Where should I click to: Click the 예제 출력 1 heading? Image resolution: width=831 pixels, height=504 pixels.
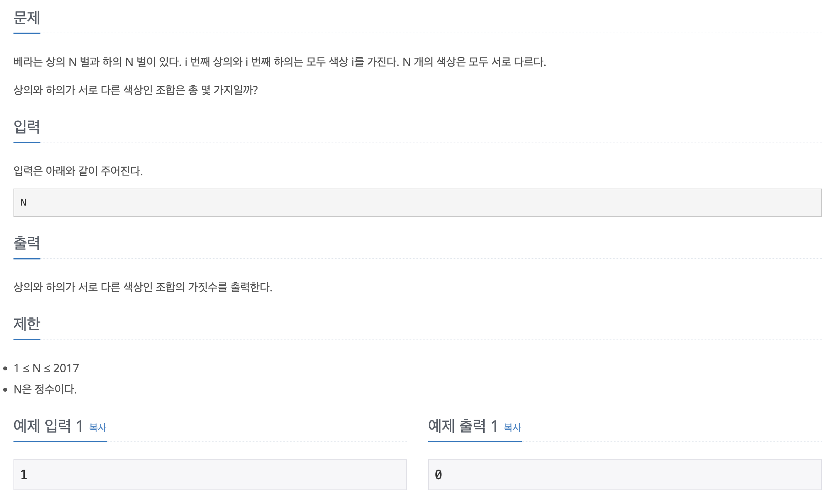(463, 426)
